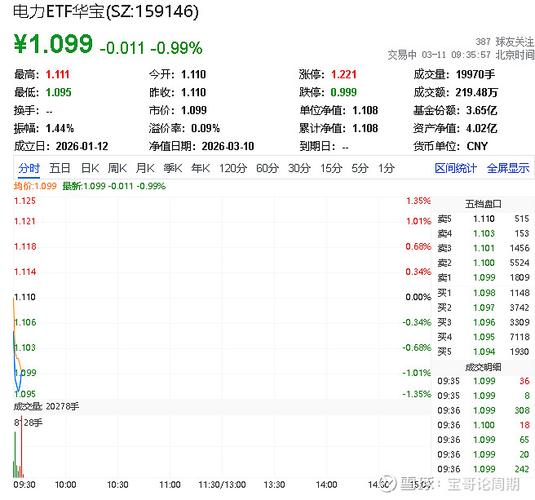Click the 单位净值 value 1.108
Viewport: 535px width, 500px height.
point(365,110)
